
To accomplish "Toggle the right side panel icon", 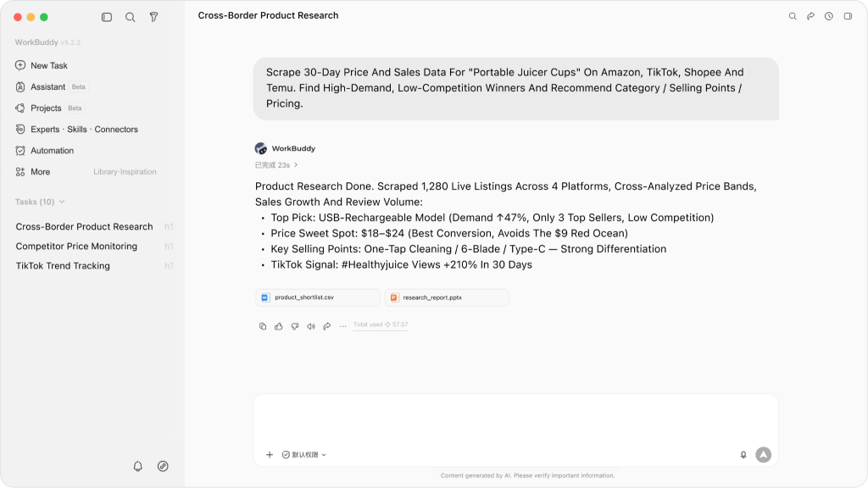I will (848, 16).
